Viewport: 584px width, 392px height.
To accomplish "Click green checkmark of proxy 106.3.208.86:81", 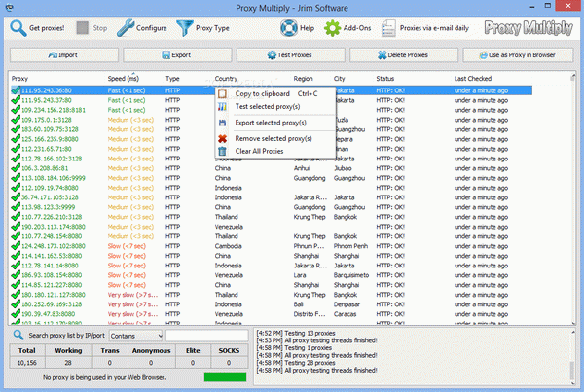I will [16, 167].
